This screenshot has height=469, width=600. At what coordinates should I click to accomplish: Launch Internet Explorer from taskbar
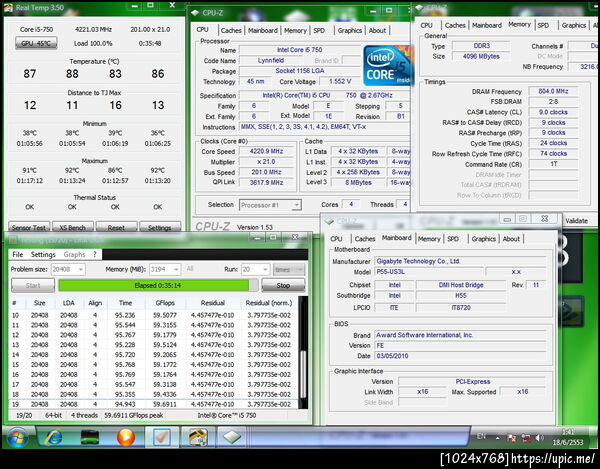click(54, 437)
